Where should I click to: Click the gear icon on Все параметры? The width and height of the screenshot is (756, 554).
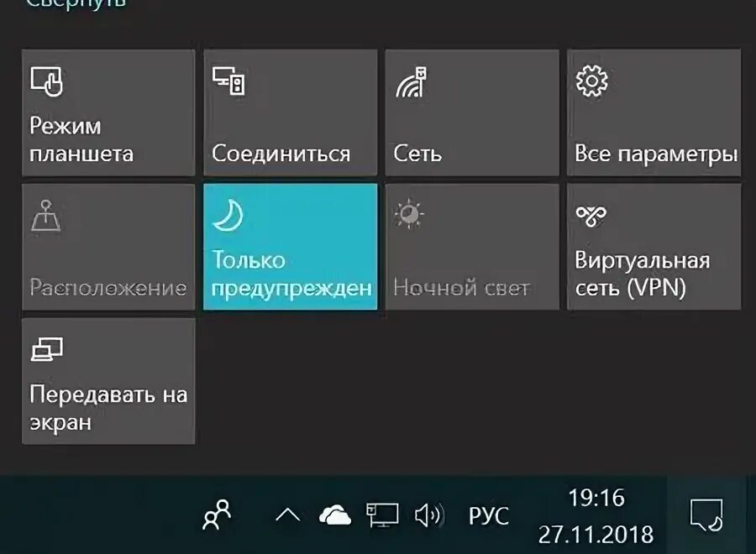(591, 81)
